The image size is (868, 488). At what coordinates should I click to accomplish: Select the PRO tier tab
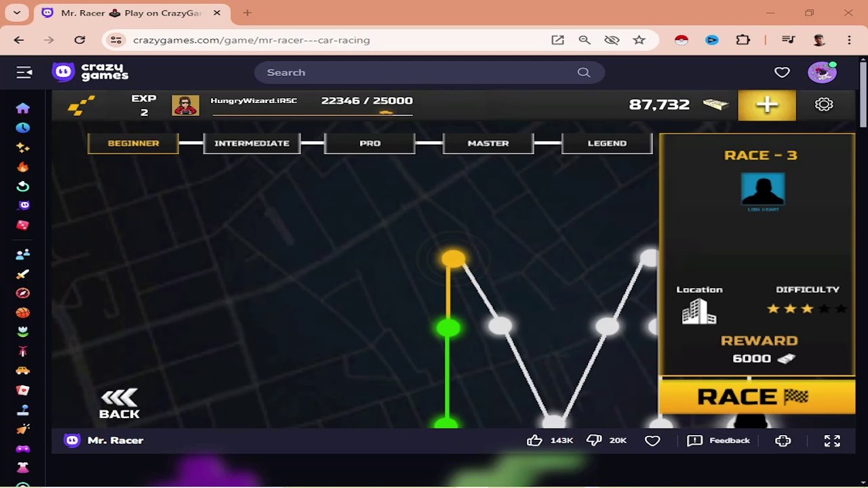pyautogui.click(x=370, y=143)
